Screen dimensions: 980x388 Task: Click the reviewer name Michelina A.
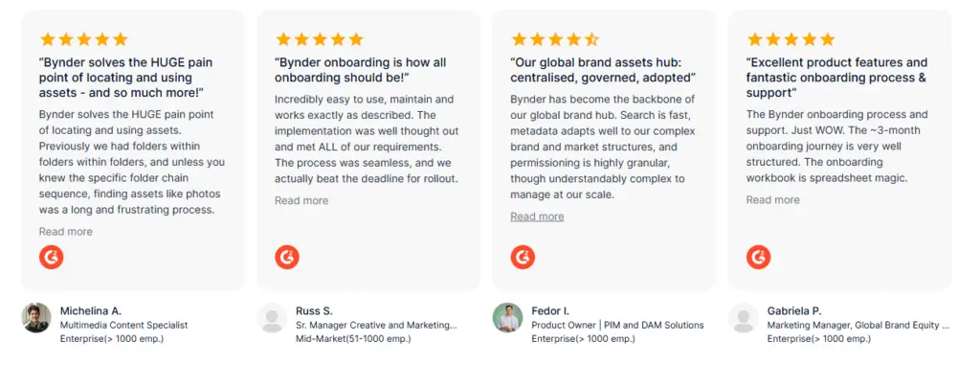(91, 310)
